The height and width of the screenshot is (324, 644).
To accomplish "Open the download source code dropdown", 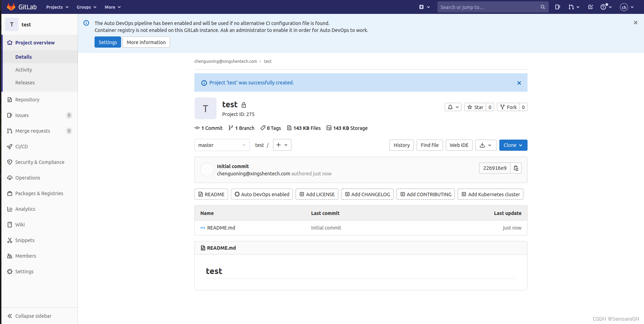I will click(x=486, y=145).
